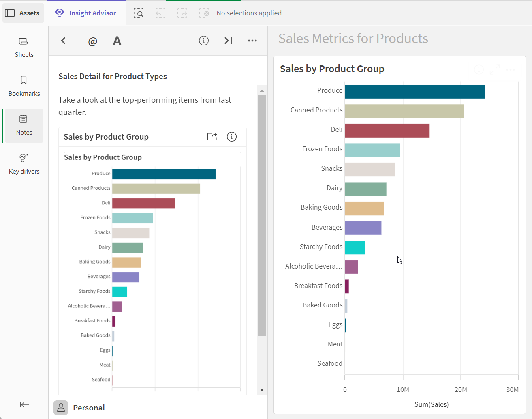The height and width of the screenshot is (419, 532).
Task: Toggle the Assets panel
Action: click(x=23, y=13)
